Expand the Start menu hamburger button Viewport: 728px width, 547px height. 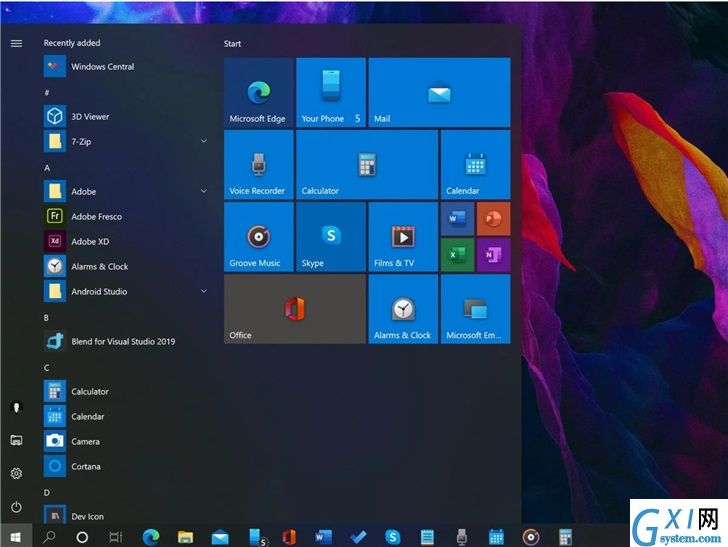16,43
